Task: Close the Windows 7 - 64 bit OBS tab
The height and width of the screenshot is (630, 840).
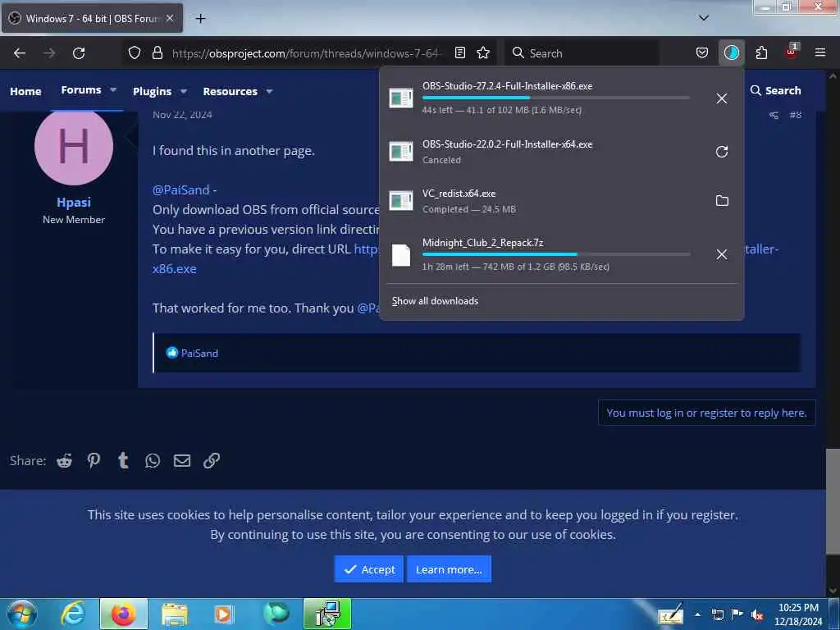Action: pos(170,18)
